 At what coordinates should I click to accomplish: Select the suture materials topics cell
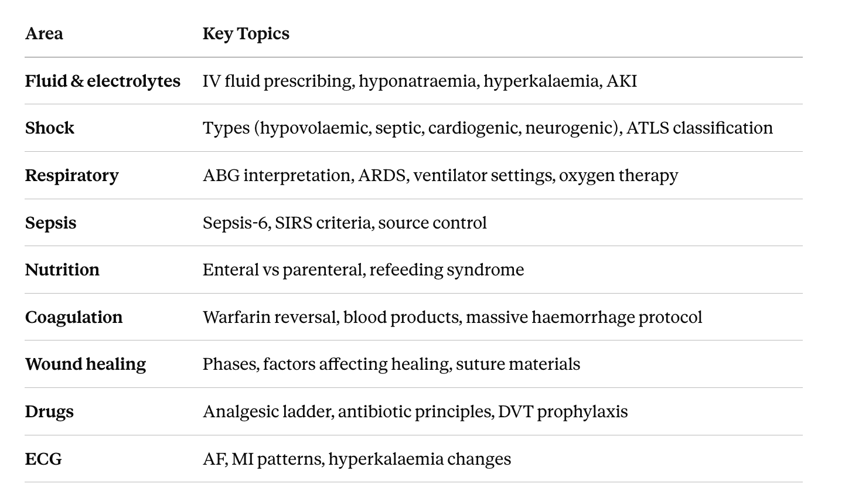tap(391, 364)
